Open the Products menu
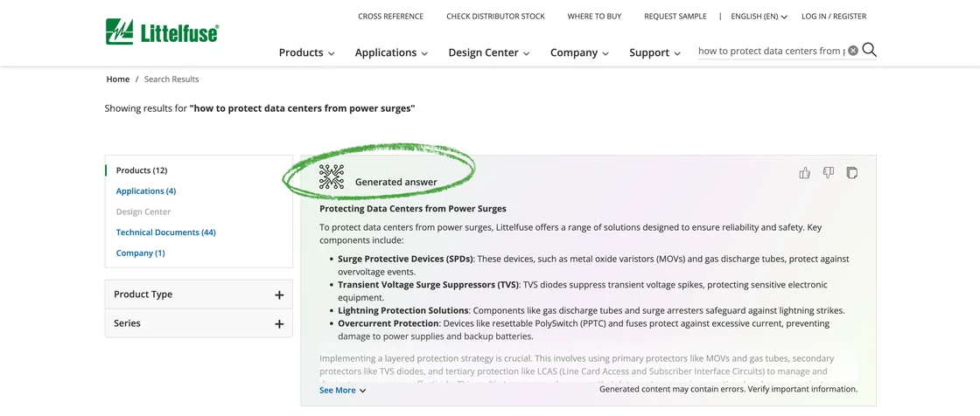Screen dimensions: 980x416 point(306,52)
